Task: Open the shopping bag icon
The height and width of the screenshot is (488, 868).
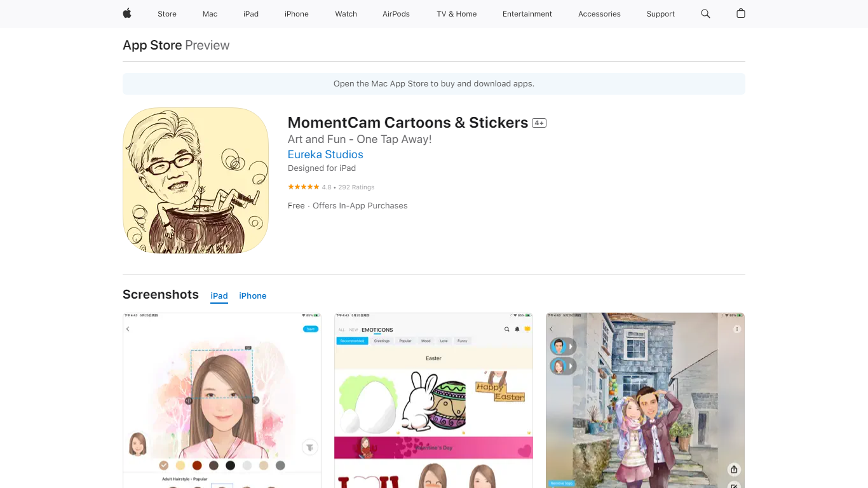Action: (740, 13)
